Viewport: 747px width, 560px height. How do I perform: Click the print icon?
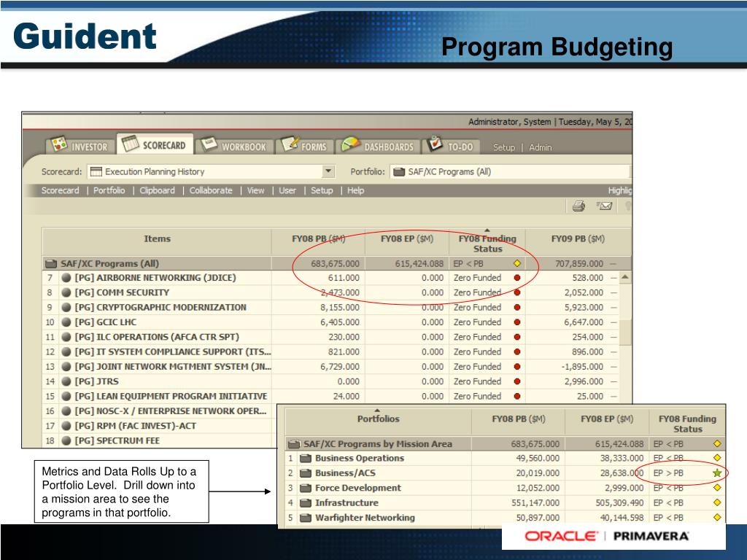point(578,206)
